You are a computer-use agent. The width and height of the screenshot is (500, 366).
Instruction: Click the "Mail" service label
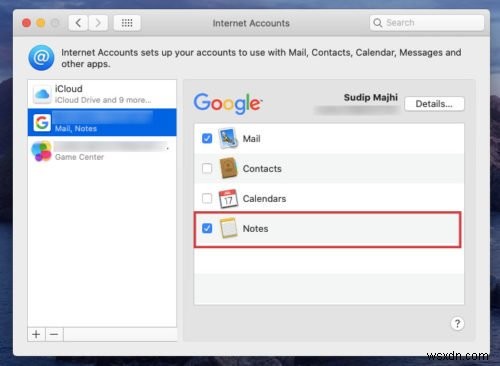[x=251, y=139]
